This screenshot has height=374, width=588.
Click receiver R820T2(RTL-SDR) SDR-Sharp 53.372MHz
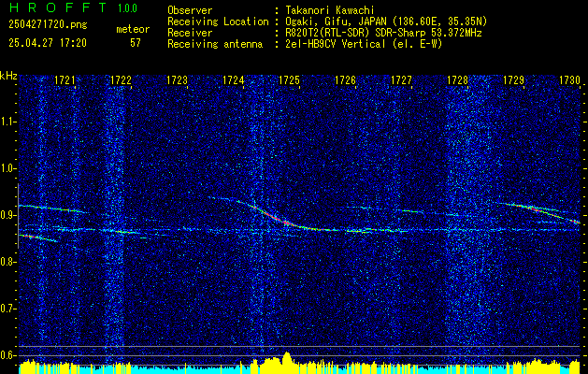coord(383,33)
